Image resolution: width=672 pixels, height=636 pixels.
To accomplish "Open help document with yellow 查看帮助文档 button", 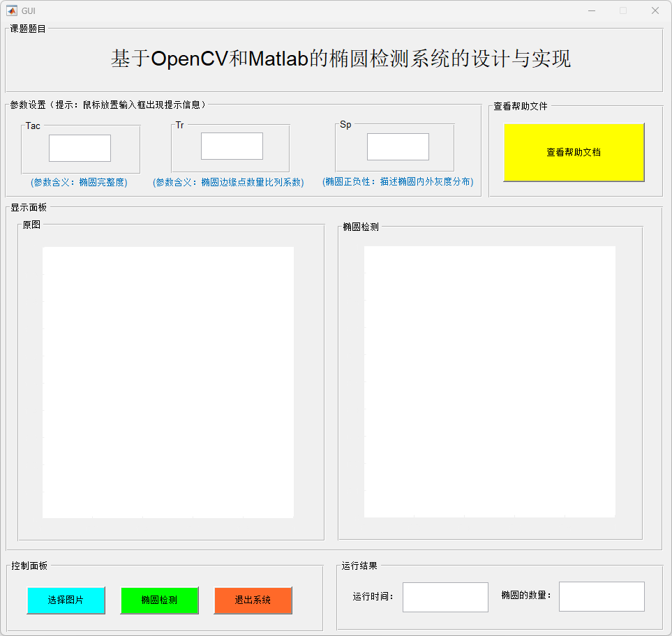I will pos(574,153).
